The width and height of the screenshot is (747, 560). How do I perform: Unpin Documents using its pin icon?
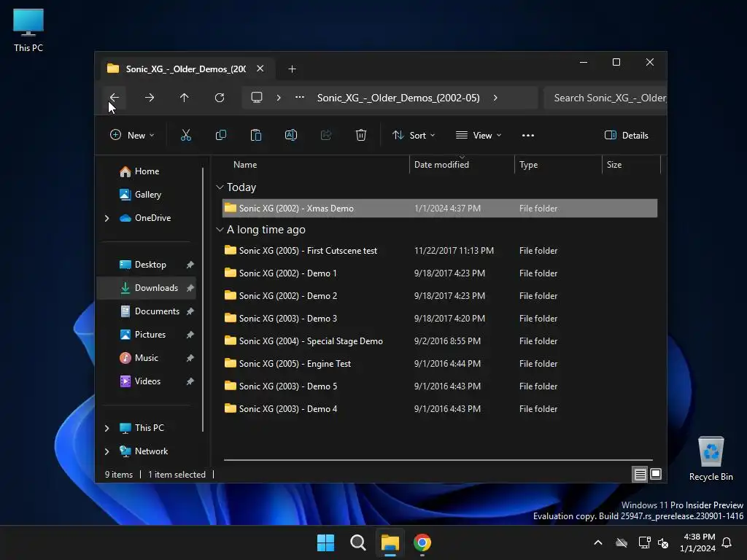tap(190, 311)
